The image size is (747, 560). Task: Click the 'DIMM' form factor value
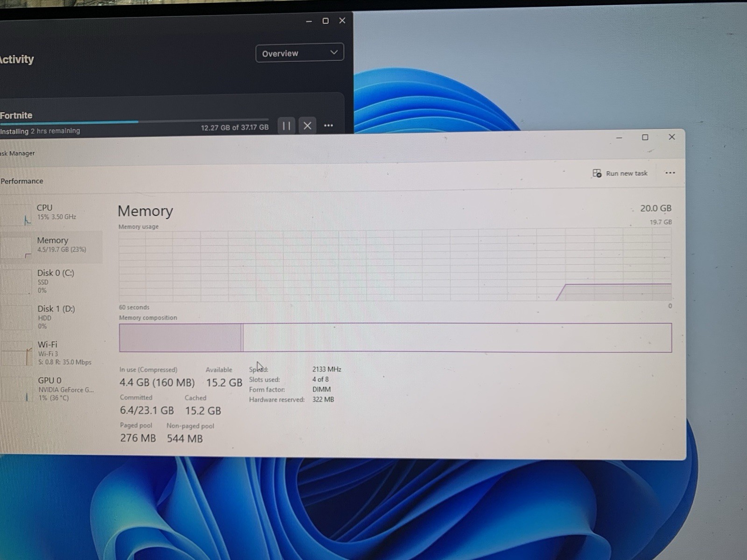coord(322,389)
